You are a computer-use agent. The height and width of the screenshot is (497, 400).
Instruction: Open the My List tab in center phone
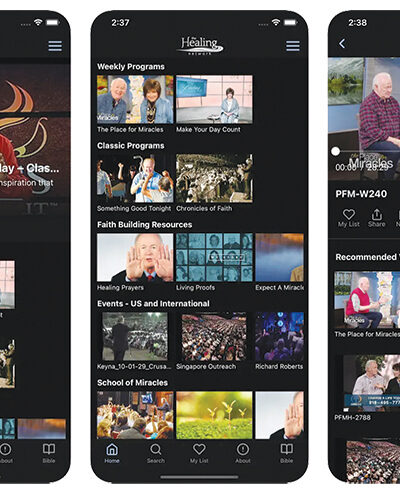pyautogui.click(x=199, y=453)
